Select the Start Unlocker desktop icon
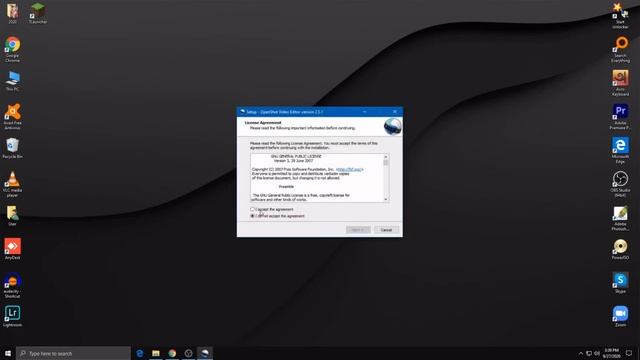 [620, 16]
